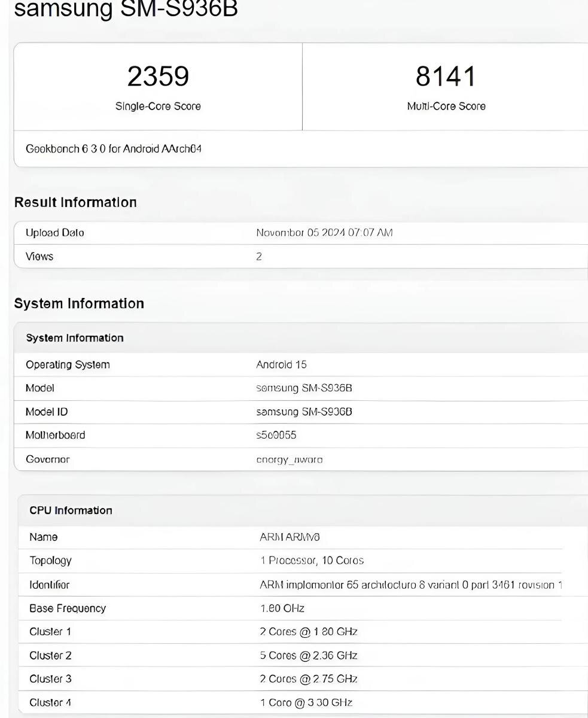
Task: Click the 'Model' row label
Action: 40,388
